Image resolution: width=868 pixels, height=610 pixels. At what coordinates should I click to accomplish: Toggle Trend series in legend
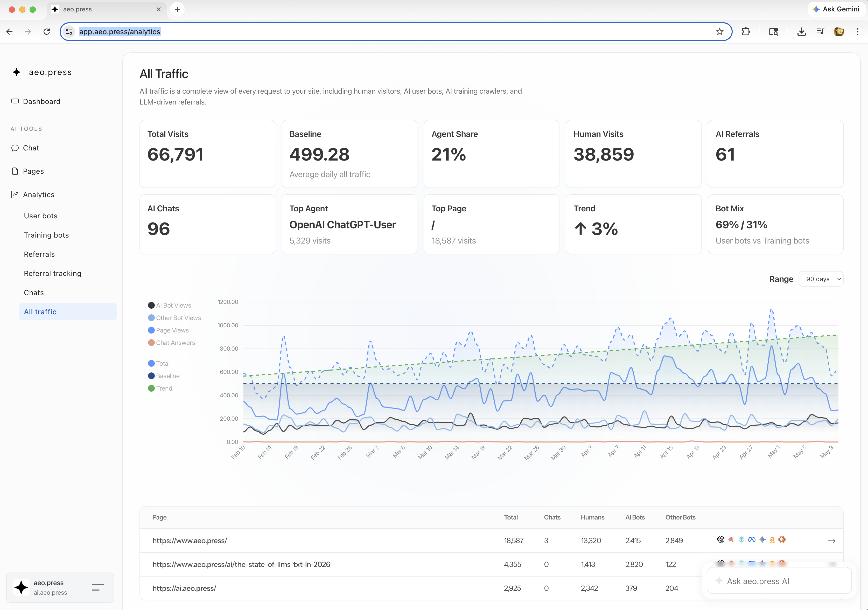(160, 389)
